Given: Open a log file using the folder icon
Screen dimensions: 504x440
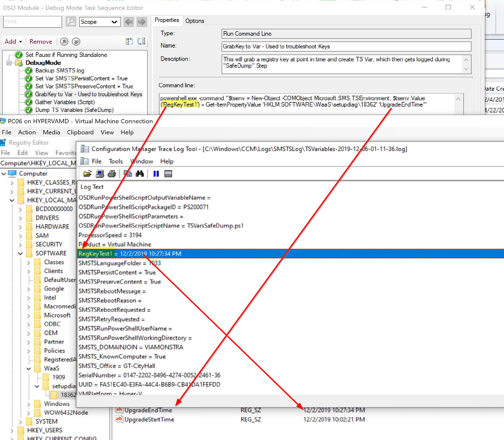Looking at the screenshot, I should [87, 174].
